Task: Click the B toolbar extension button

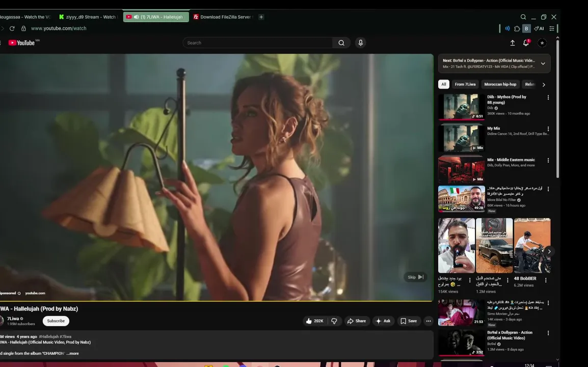Action: coord(526,29)
